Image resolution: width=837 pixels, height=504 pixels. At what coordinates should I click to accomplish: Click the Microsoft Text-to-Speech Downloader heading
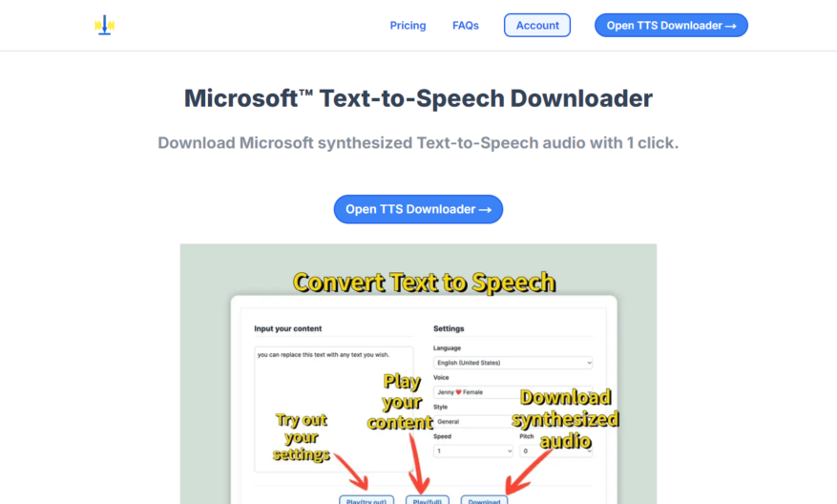pos(418,98)
